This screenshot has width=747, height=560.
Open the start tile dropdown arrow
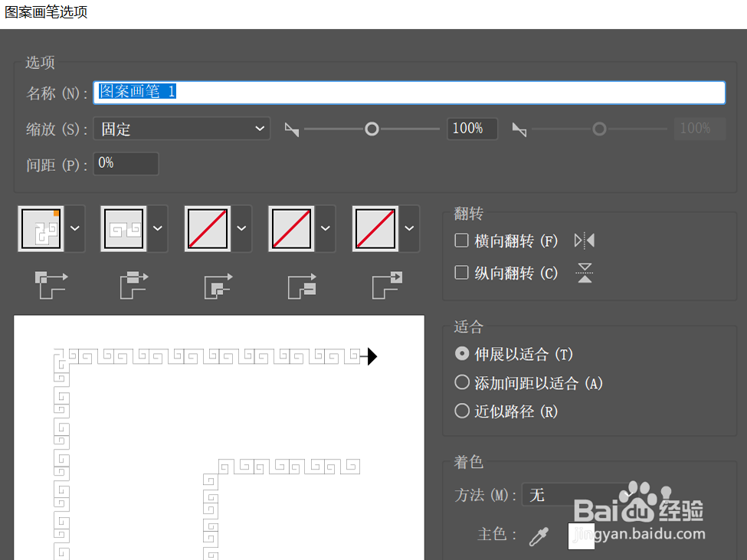[326, 228]
